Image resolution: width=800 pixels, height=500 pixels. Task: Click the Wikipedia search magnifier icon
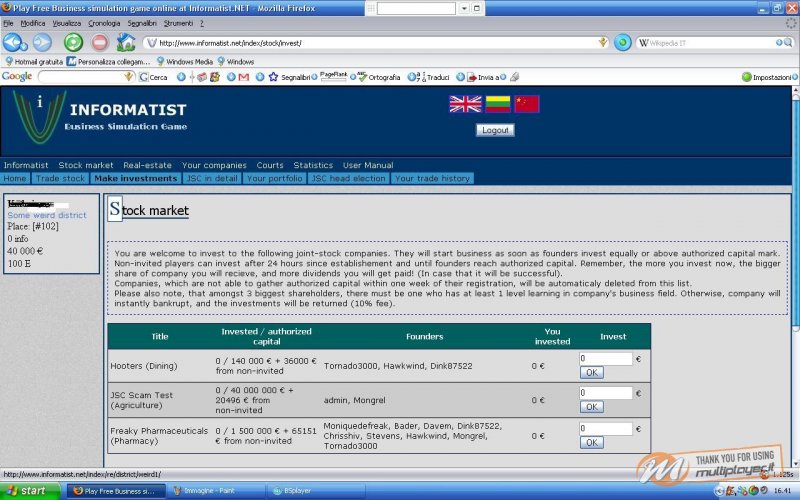788,43
